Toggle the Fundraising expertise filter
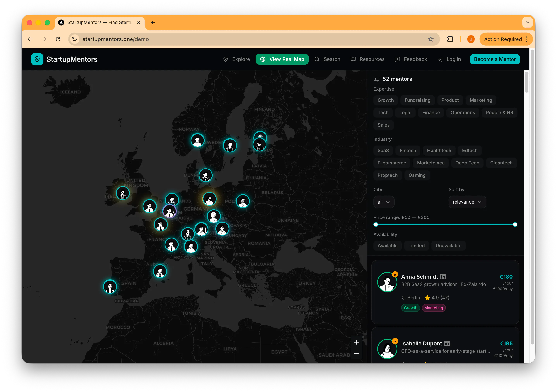Screen dimensions: 557x392 [417, 100]
